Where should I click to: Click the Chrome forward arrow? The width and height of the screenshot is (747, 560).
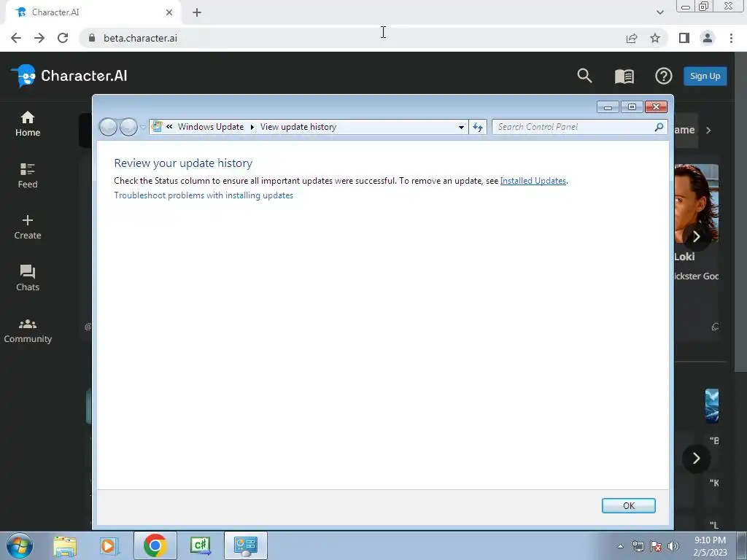click(x=39, y=38)
